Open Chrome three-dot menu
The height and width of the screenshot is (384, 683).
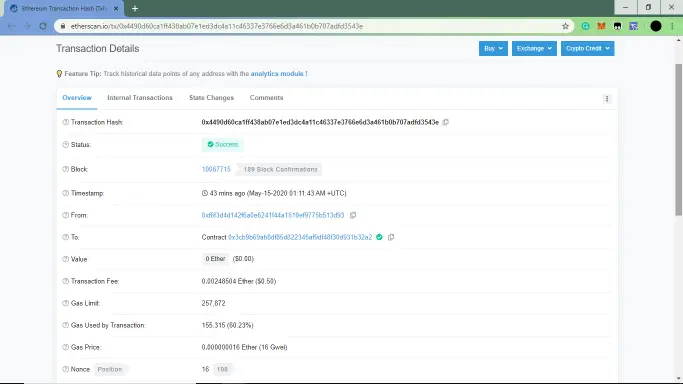672,26
